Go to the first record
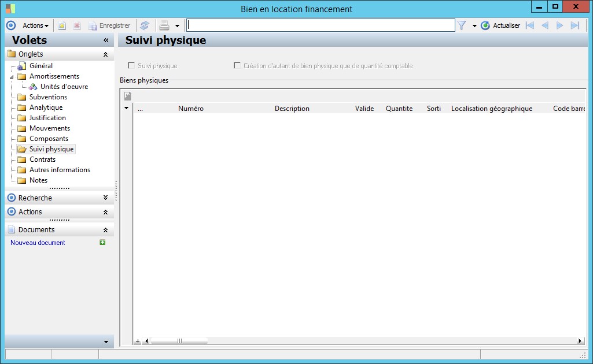The width and height of the screenshot is (593, 364). [530, 25]
